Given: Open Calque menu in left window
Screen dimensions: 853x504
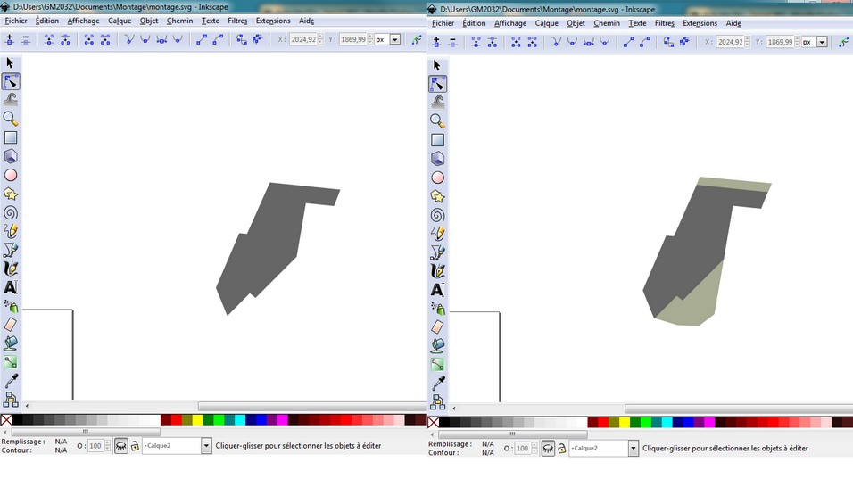Looking at the screenshot, I should coord(120,21).
